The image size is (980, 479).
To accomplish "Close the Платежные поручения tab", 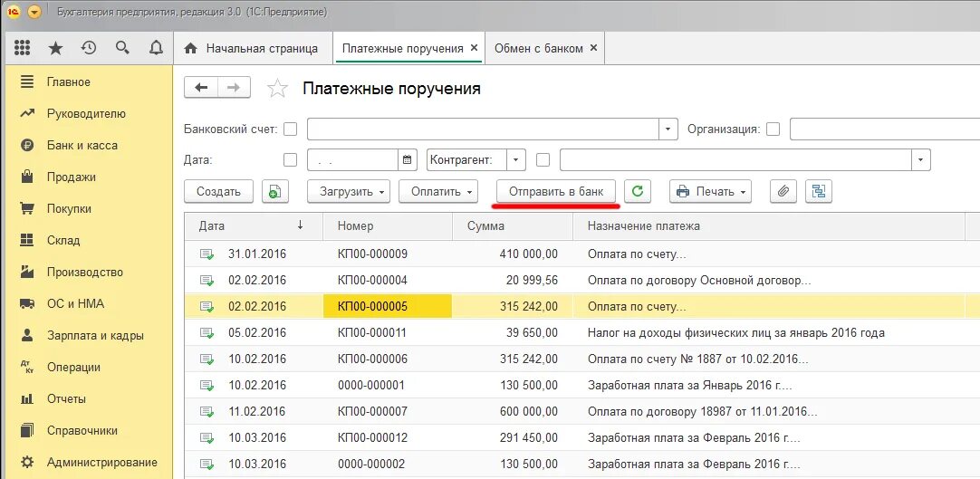I will 474,48.
